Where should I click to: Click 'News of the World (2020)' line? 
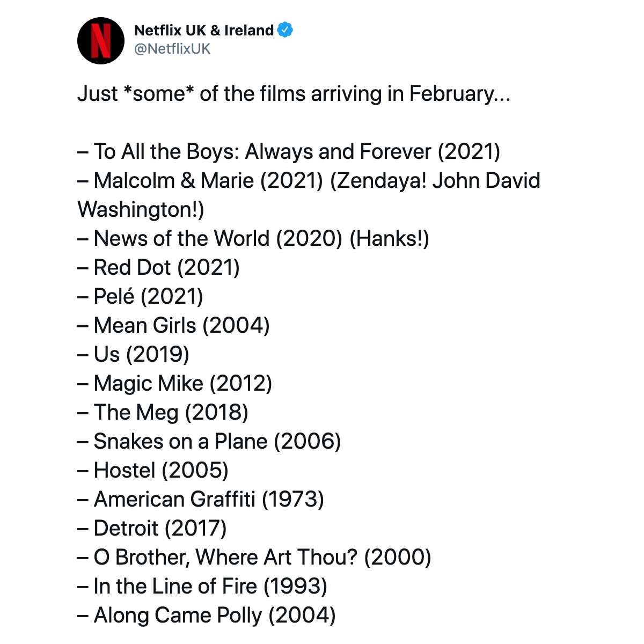click(x=253, y=239)
